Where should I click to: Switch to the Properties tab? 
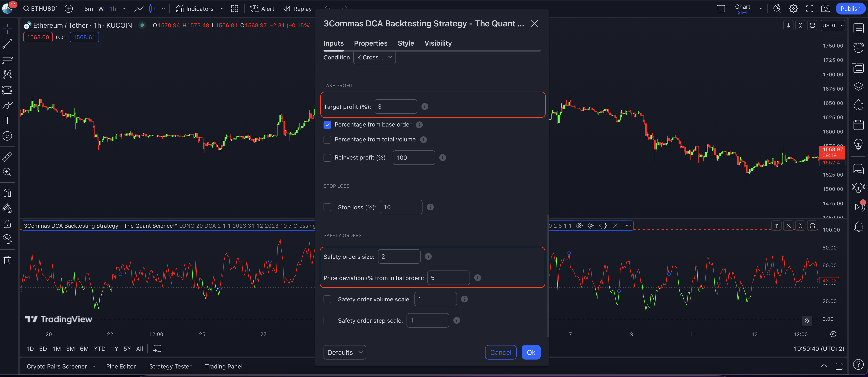tap(370, 43)
